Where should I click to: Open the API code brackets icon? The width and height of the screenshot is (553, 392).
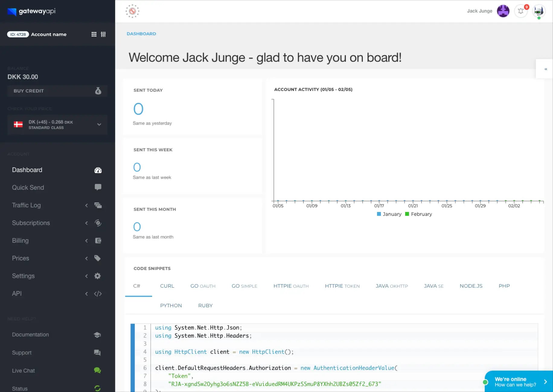point(98,294)
